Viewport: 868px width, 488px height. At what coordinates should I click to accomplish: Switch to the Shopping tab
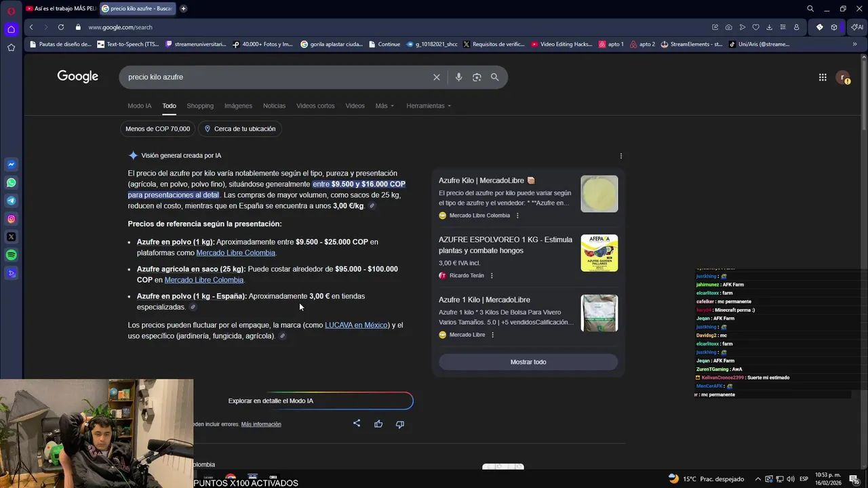tap(200, 106)
